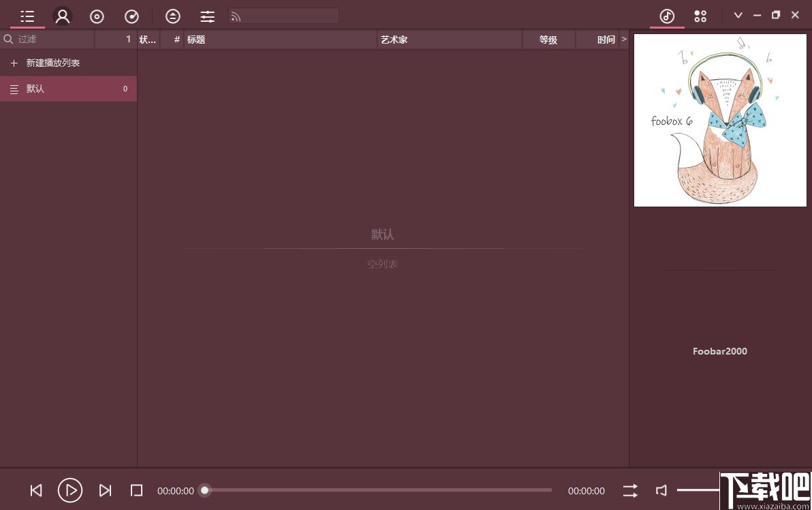Open the playlist view icon

pos(27,16)
